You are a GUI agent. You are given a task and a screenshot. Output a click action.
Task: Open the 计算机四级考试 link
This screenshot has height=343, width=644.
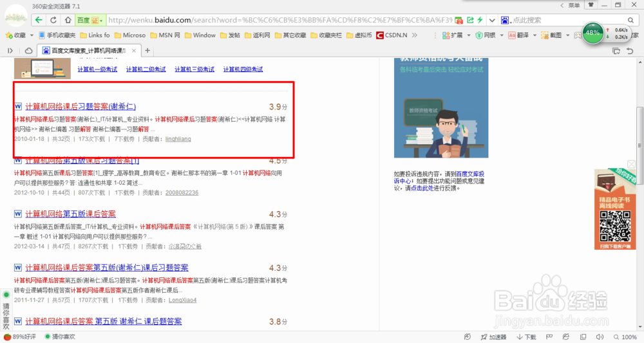pos(243,70)
